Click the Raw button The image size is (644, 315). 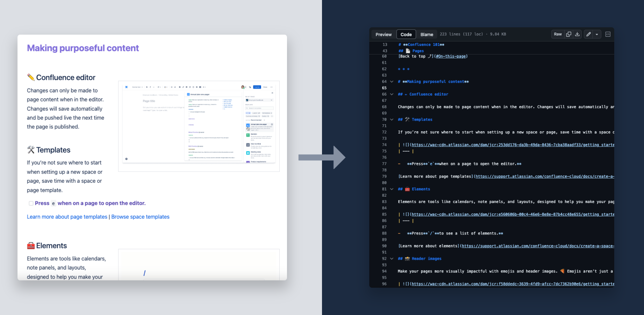pyautogui.click(x=558, y=34)
